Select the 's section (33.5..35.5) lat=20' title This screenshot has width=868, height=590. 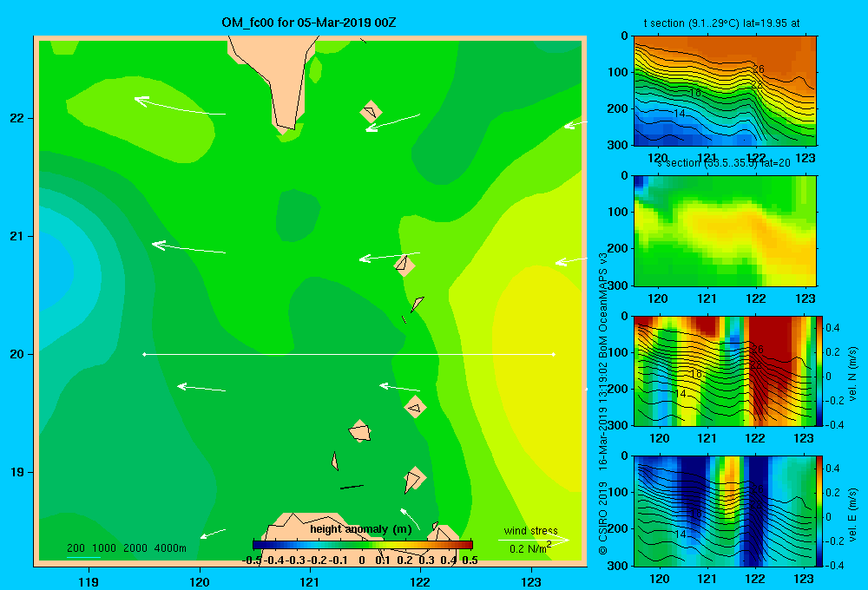pyautogui.click(x=722, y=163)
